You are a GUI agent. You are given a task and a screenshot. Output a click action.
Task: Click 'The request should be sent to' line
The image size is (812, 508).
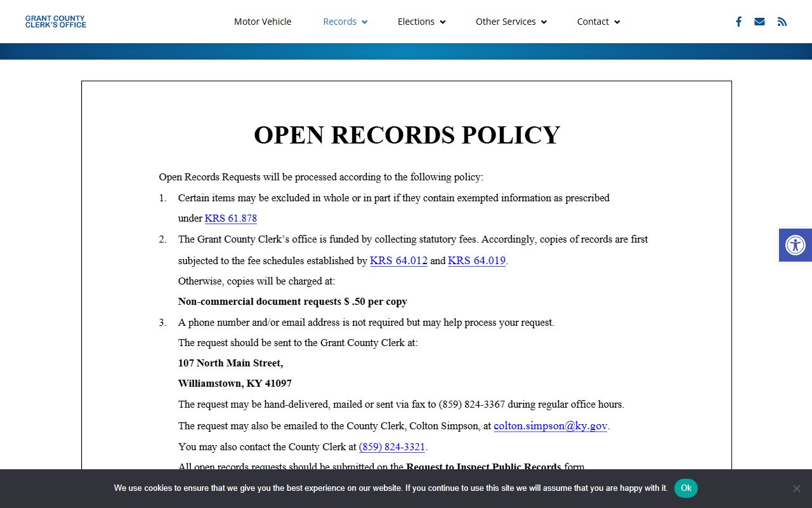pyautogui.click(x=298, y=343)
